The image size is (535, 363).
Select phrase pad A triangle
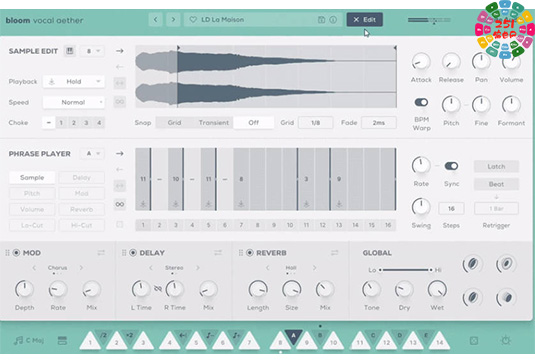pyautogui.click(x=293, y=336)
